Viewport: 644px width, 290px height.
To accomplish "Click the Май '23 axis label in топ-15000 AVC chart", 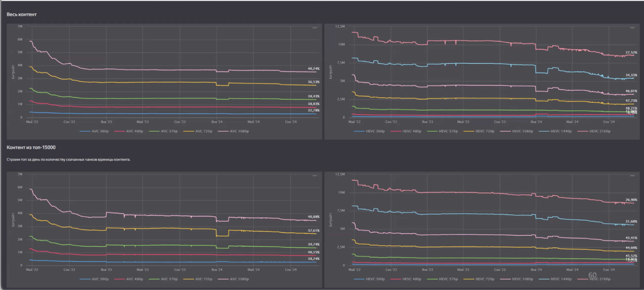I will coord(143,270).
